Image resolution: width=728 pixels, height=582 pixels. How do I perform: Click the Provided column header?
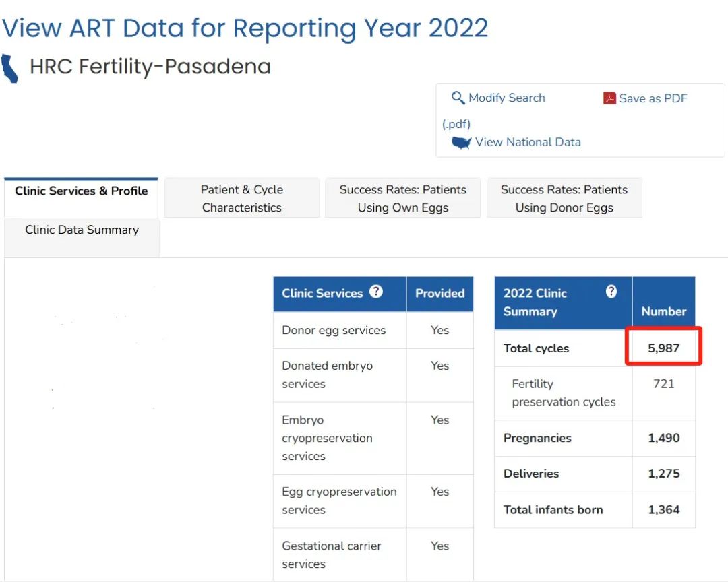[x=439, y=293]
